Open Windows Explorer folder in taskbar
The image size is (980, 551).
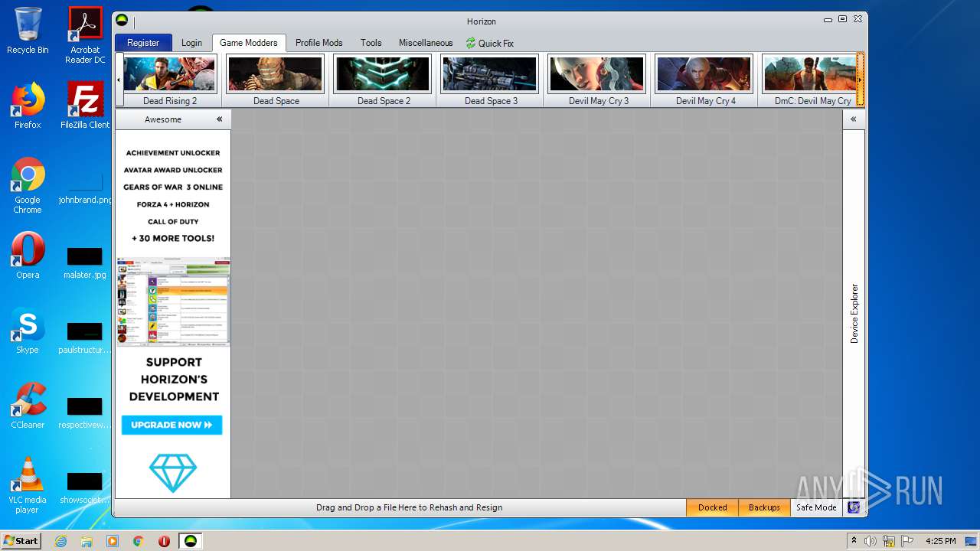click(87, 541)
